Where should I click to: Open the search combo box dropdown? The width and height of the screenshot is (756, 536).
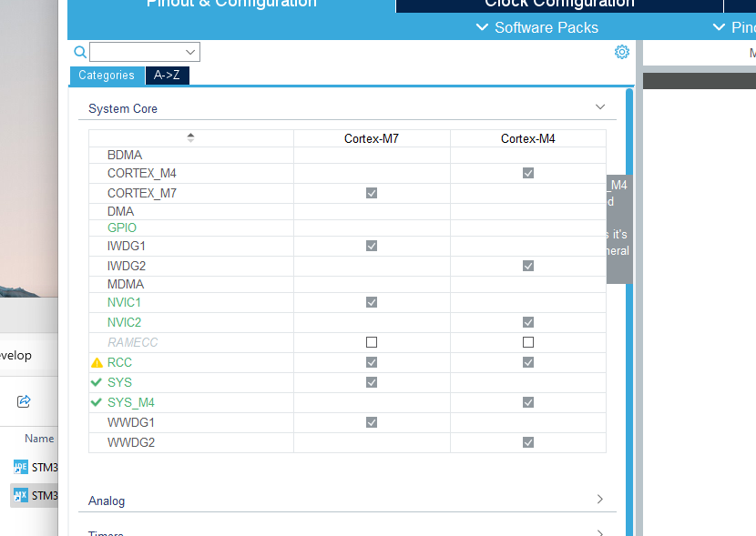click(190, 52)
